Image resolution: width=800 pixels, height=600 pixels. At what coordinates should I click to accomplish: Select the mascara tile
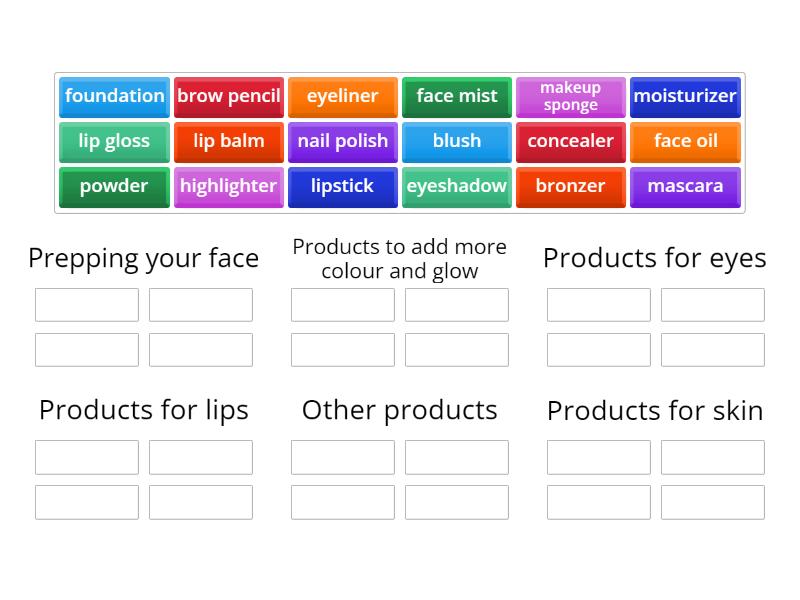(685, 187)
